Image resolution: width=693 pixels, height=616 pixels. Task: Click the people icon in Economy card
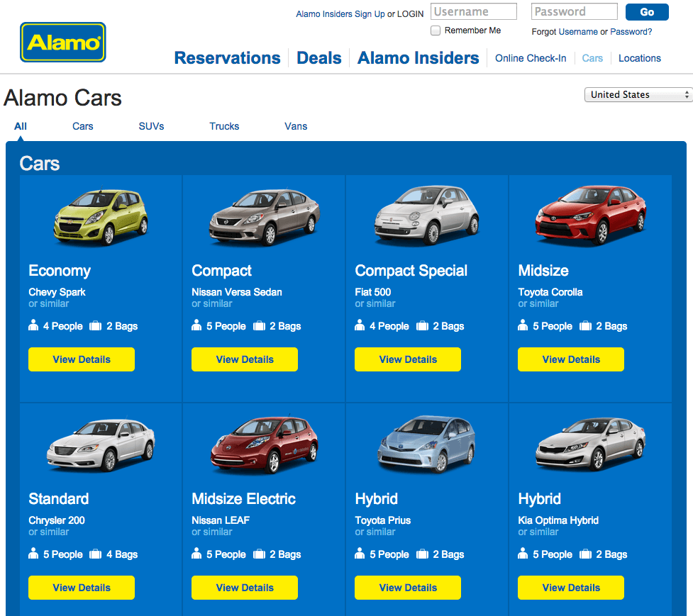point(33,325)
